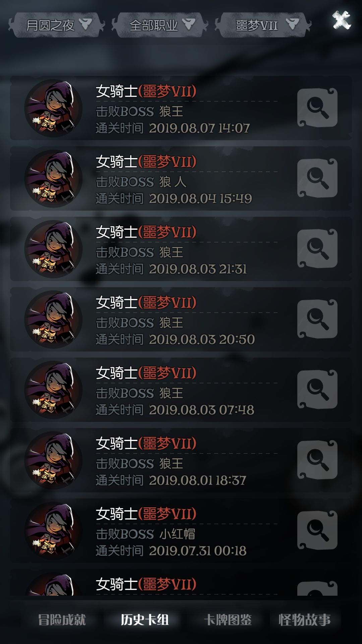
Task: Inspect deck of the 小红帽 boss run
Action: (317, 530)
